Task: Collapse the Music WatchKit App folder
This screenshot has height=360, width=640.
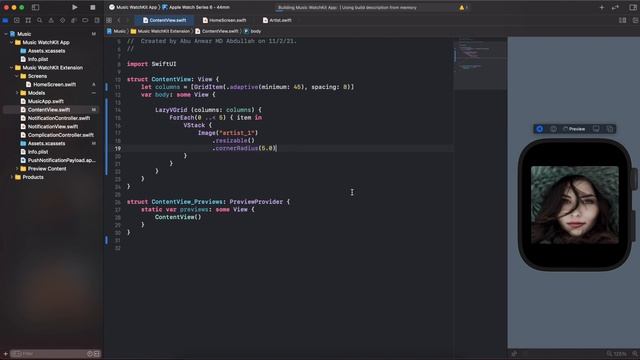Action: 11,42
